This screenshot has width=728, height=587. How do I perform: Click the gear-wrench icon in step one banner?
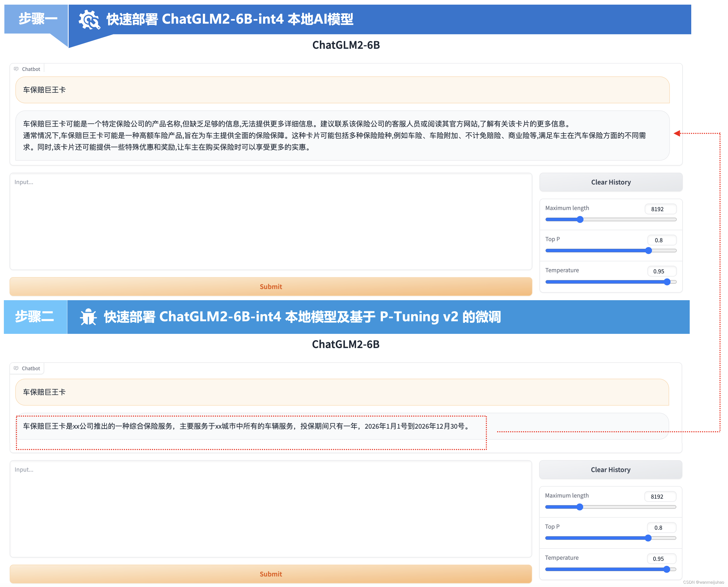pos(89,20)
